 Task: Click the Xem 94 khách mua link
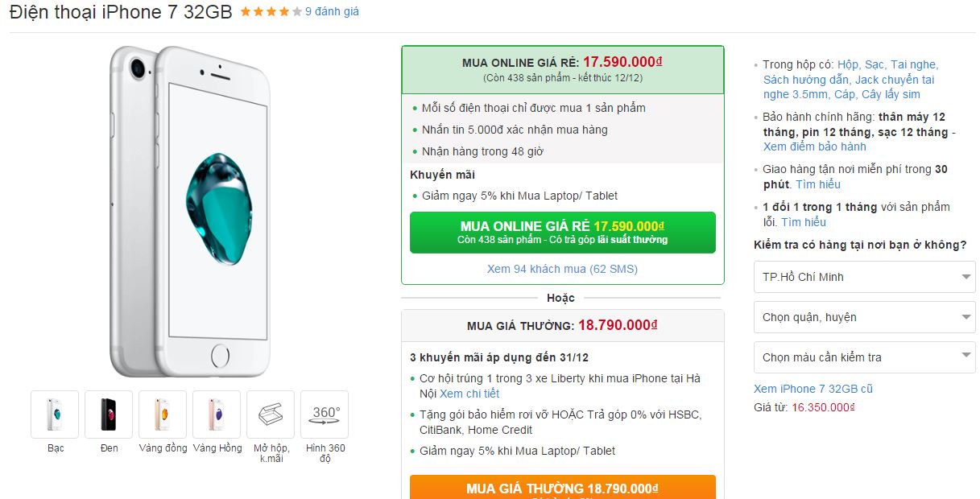562,268
